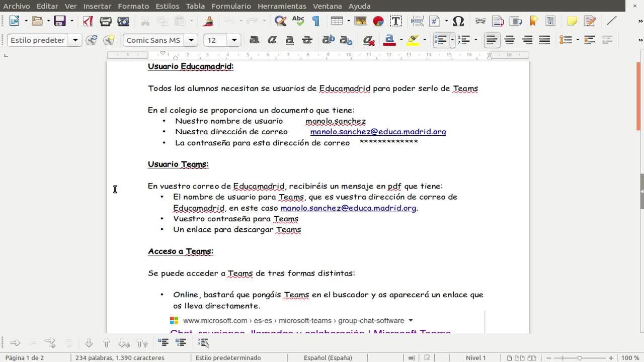The image size is (644, 362).
Task: Toggle italic formatting
Action: coord(272,40)
